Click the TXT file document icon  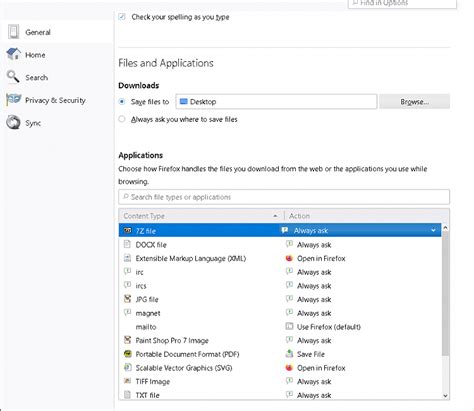[x=127, y=395]
